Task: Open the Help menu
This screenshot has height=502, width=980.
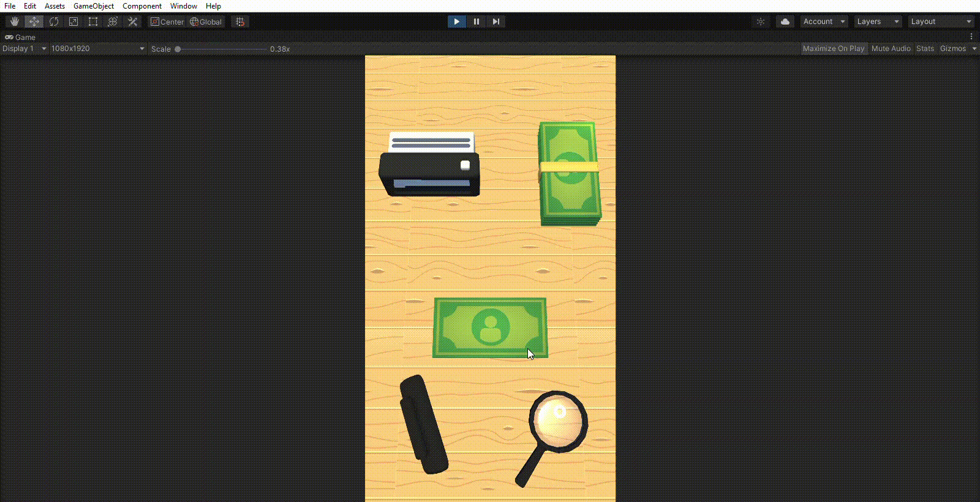Action: click(x=213, y=6)
